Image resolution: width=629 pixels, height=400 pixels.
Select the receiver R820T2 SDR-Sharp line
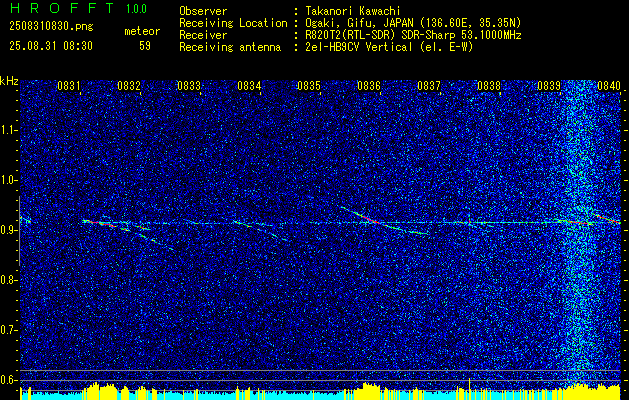click(413, 35)
